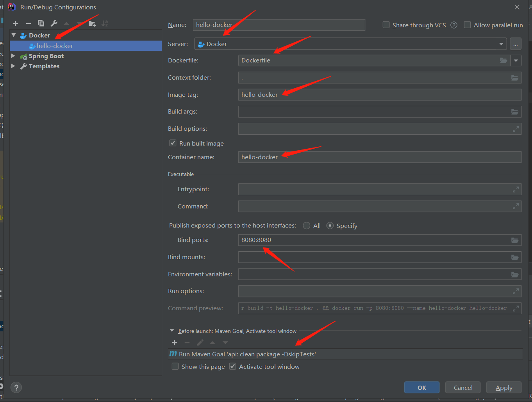Select the Specify ports radio button
Viewport: 532px width, 402px height.
[x=330, y=226]
